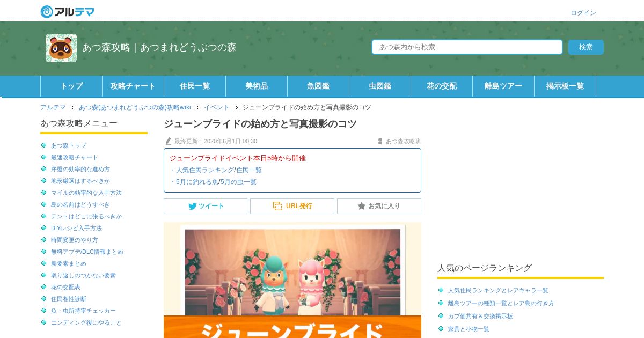Image resolution: width=644 pixels, height=338 pixels.
Task: Open the 花の交配 nav tab
Action: tap(442, 86)
